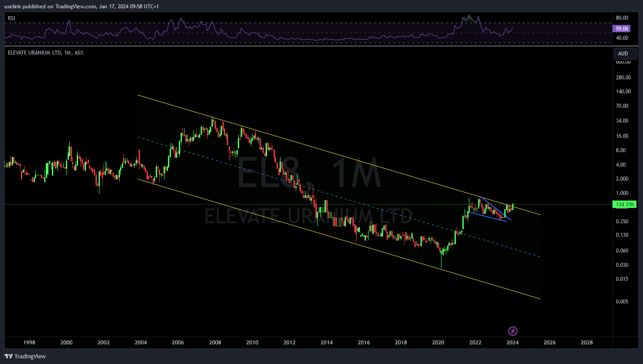The image size is (643, 364).
Task: Click the purple lightning bolt icon
Action: 513,331
